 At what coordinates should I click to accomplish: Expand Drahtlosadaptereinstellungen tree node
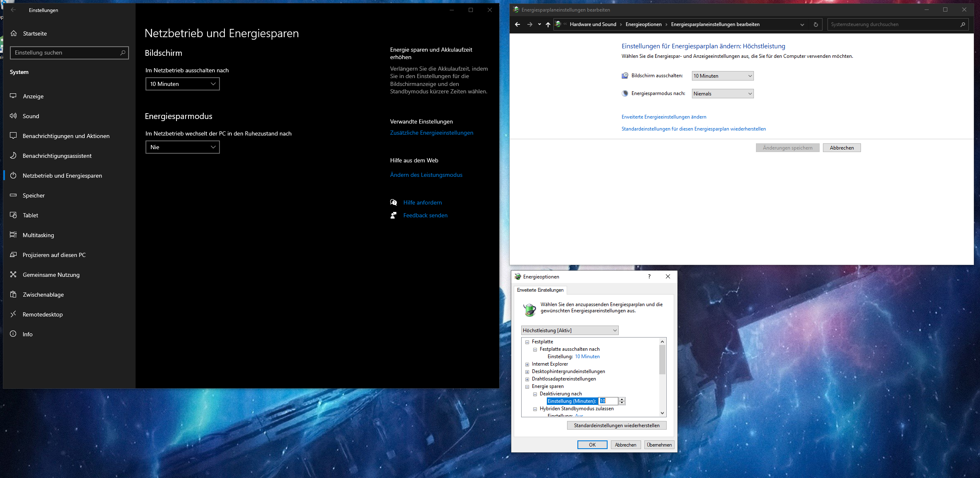pos(527,379)
